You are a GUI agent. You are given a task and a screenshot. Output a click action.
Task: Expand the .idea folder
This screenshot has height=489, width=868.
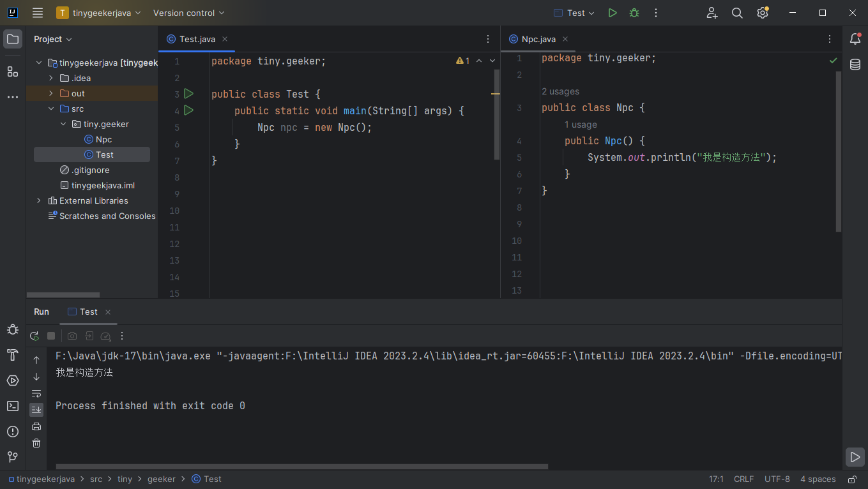51,78
